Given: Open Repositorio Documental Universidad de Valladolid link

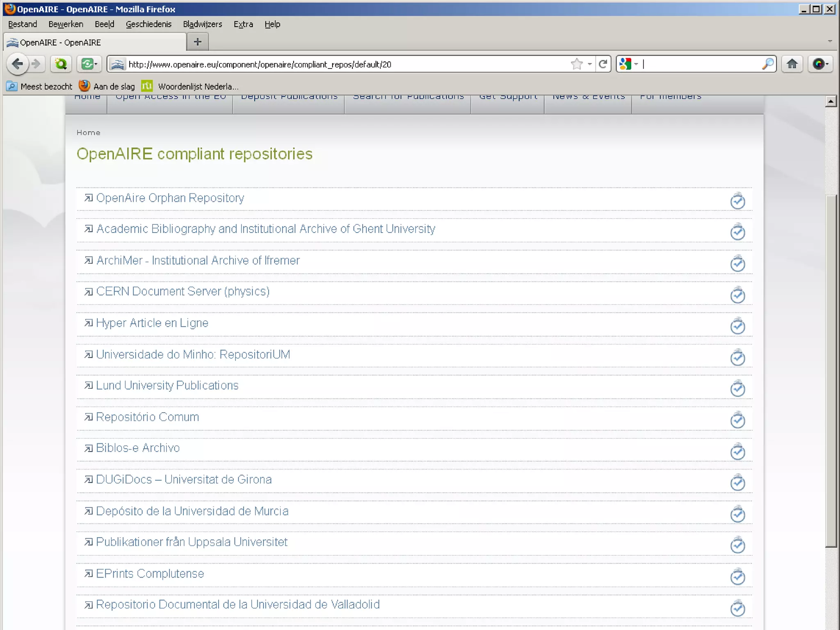Looking at the screenshot, I should tap(237, 605).
